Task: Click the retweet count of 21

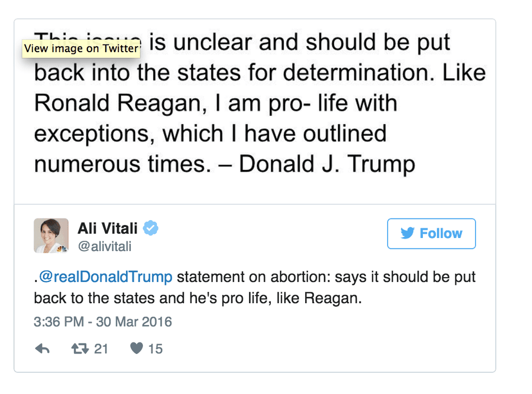Action: tap(101, 349)
